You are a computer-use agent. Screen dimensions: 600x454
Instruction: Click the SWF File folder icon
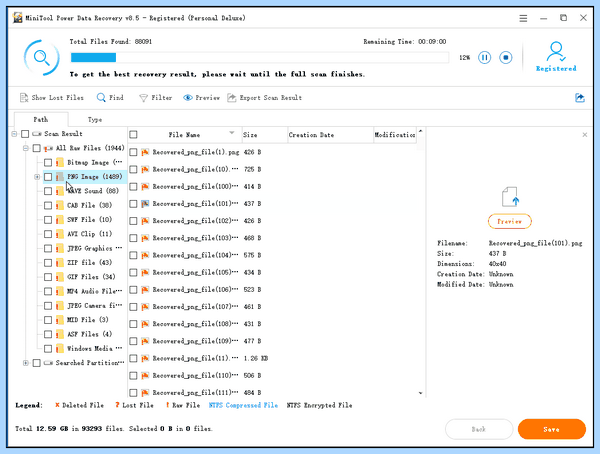60,220
